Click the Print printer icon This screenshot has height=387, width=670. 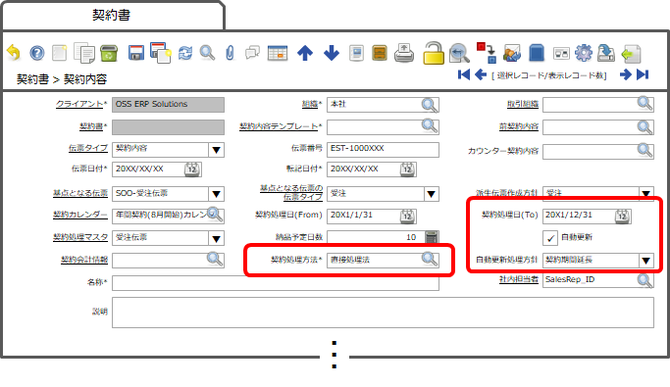[404, 53]
